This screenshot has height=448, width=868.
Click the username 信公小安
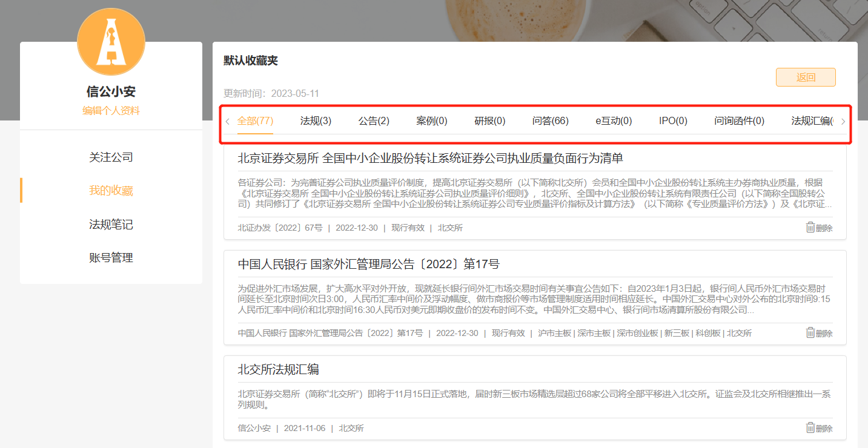pyautogui.click(x=111, y=92)
